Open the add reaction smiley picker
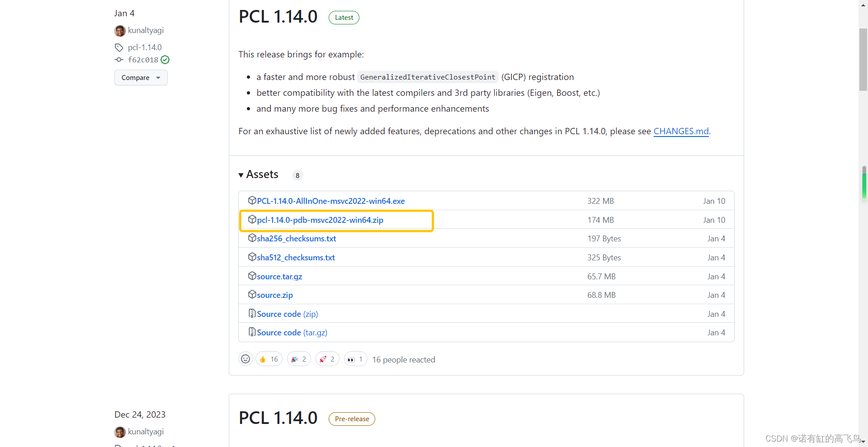Viewport: 868px width, 447px height. coord(245,359)
